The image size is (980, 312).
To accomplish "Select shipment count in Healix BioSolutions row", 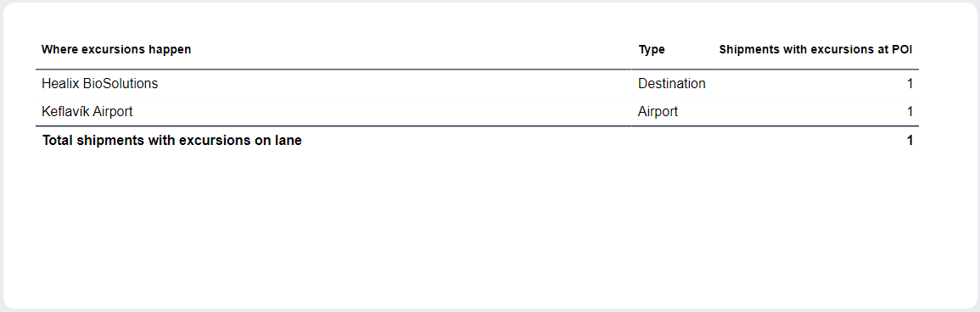I will [x=910, y=84].
